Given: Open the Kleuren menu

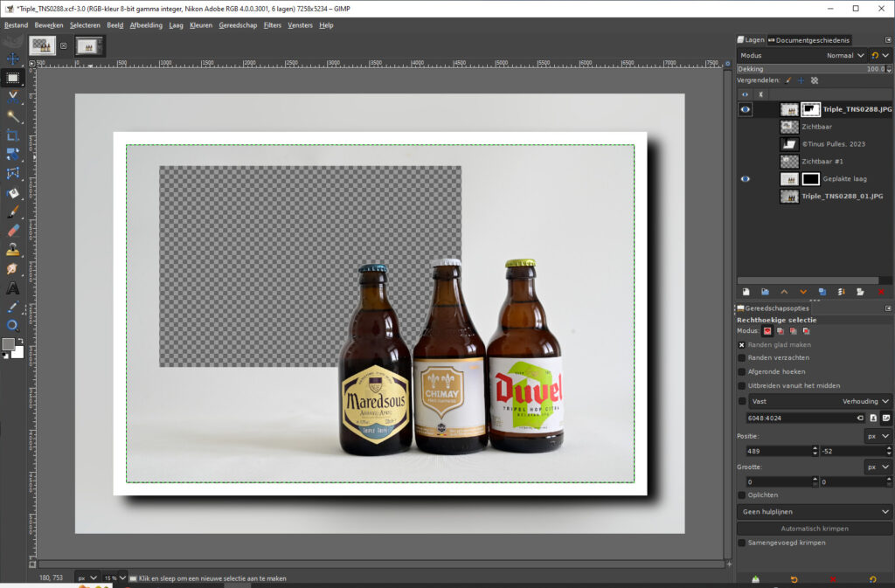Looking at the screenshot, I should pyautogui.click(x=201, y=25).
